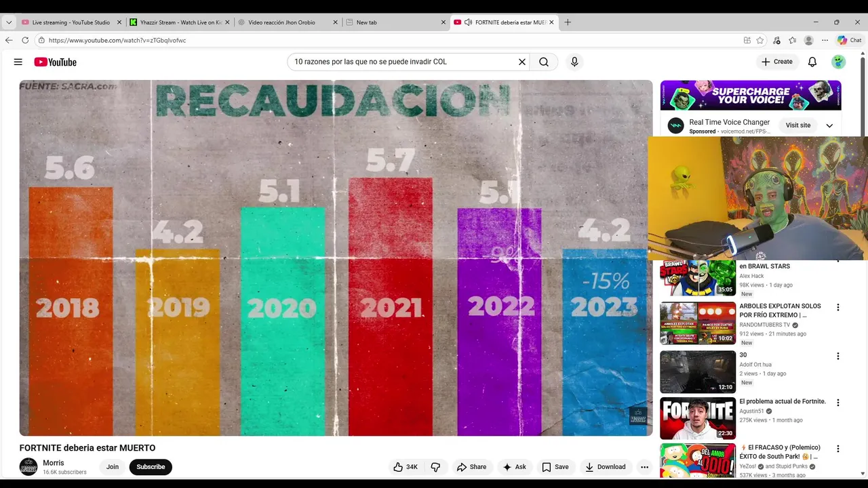Open options for the video titled 30
Image resolution: width=868 pixels, height=488 pixels.
[x=838, y=356]
